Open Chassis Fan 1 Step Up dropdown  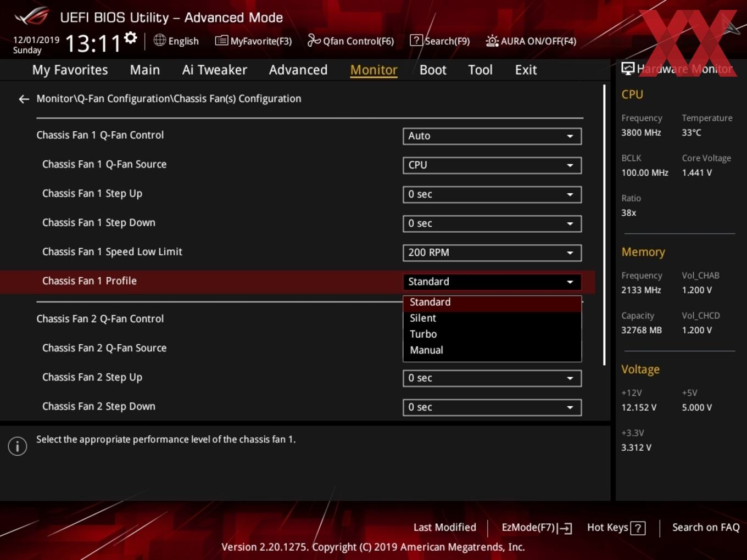[x=492, y=194]
